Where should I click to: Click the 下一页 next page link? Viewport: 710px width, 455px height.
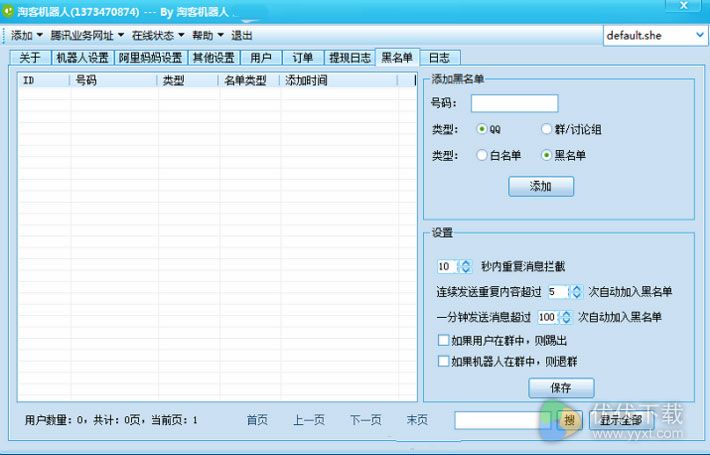coord(365,420)
